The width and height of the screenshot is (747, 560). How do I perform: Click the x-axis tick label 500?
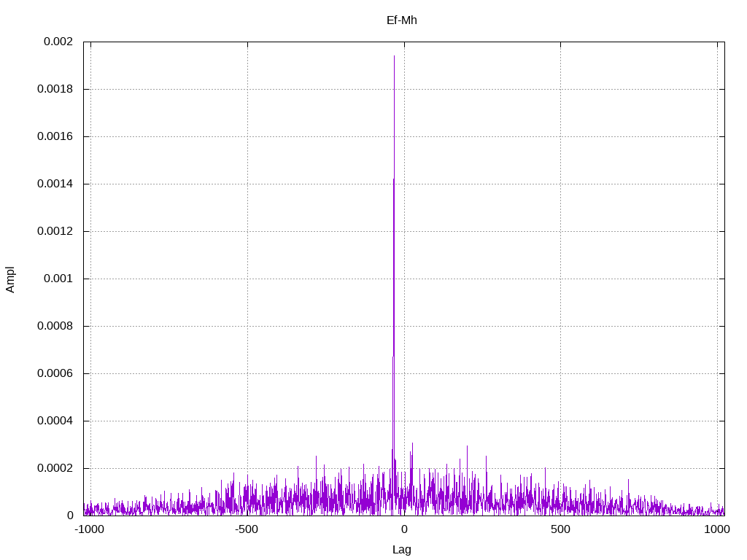tap(560, 529)
